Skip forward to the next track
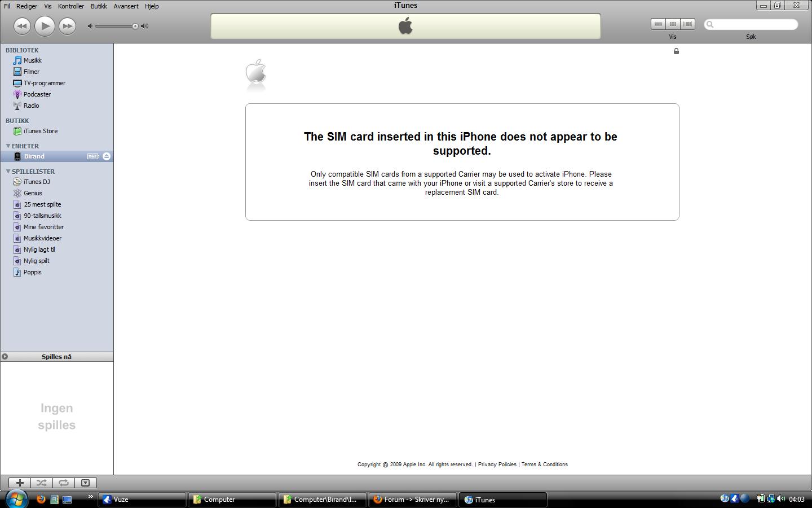 pos(67,26)
